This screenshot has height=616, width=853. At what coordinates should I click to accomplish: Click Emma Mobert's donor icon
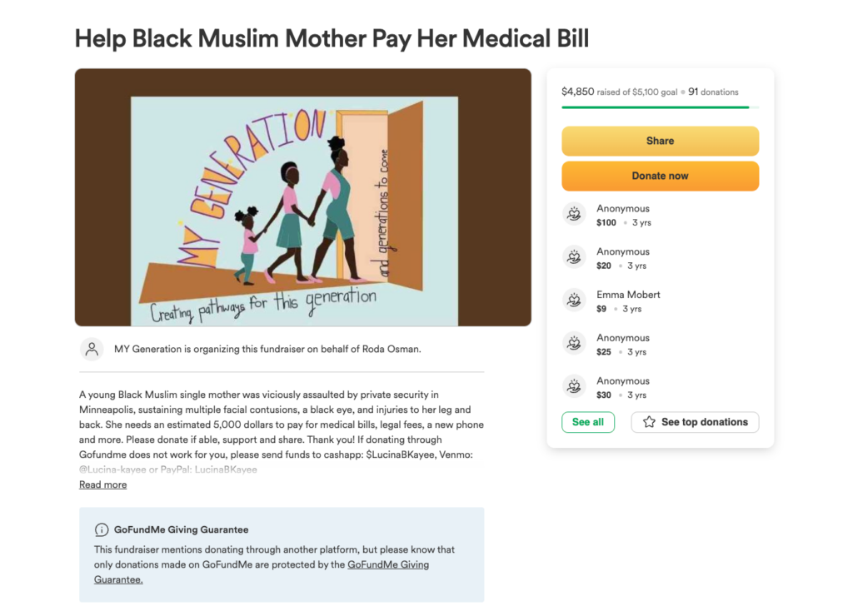(x=574, y=301)
